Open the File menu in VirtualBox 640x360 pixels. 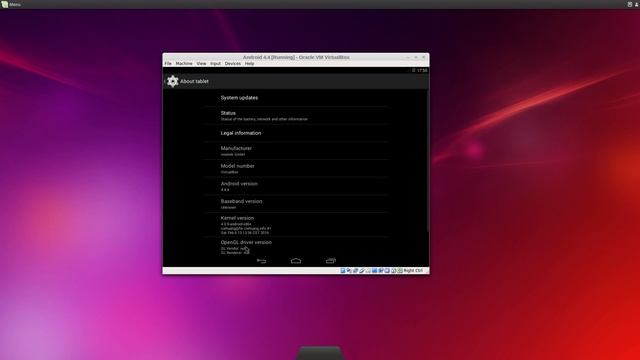point(168,64)
